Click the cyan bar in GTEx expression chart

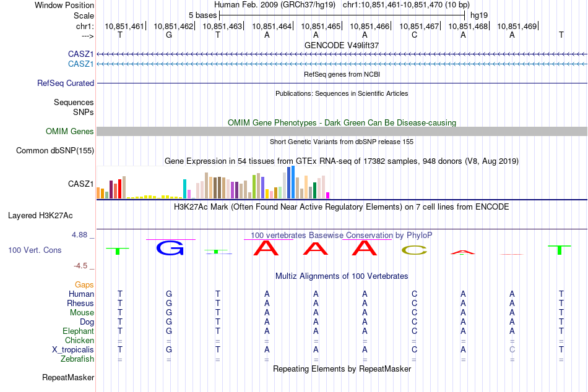pyautogui.click(x=184, y=189)
